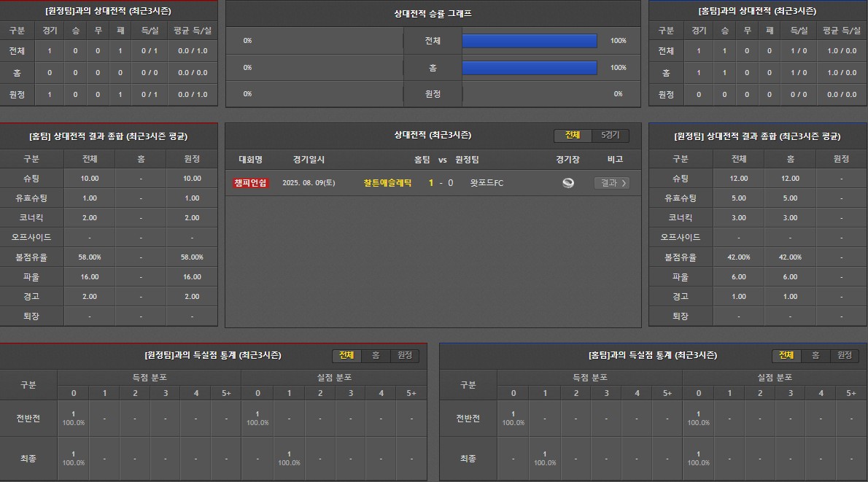Click the 1 - 0 match score
868x482 pixels.
point(441,183)
